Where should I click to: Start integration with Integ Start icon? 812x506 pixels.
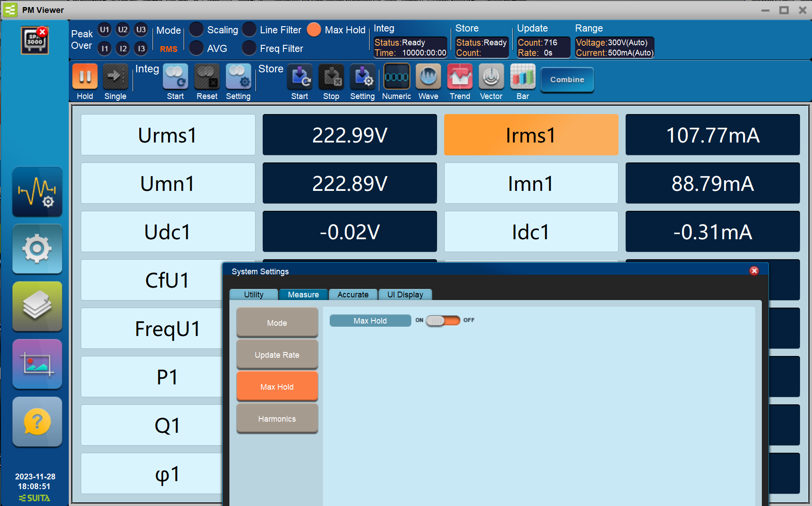tap(175, 77)
